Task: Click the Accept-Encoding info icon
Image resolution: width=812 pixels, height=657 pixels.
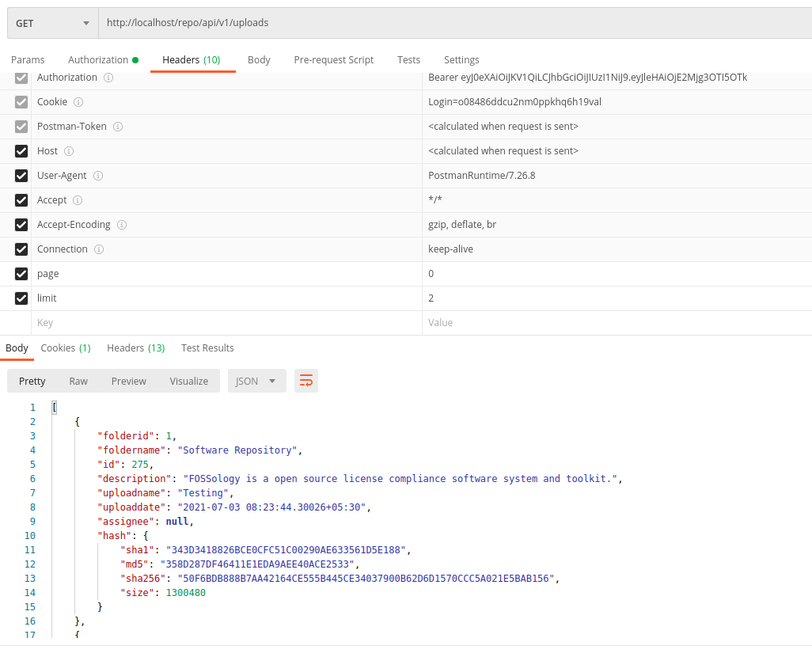Action: [122, 225]
